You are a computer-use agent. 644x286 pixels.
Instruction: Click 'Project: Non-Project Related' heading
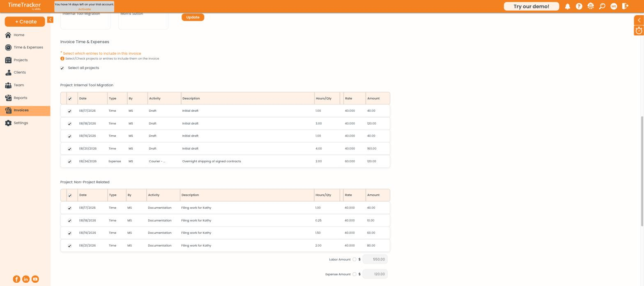[85, 182]
